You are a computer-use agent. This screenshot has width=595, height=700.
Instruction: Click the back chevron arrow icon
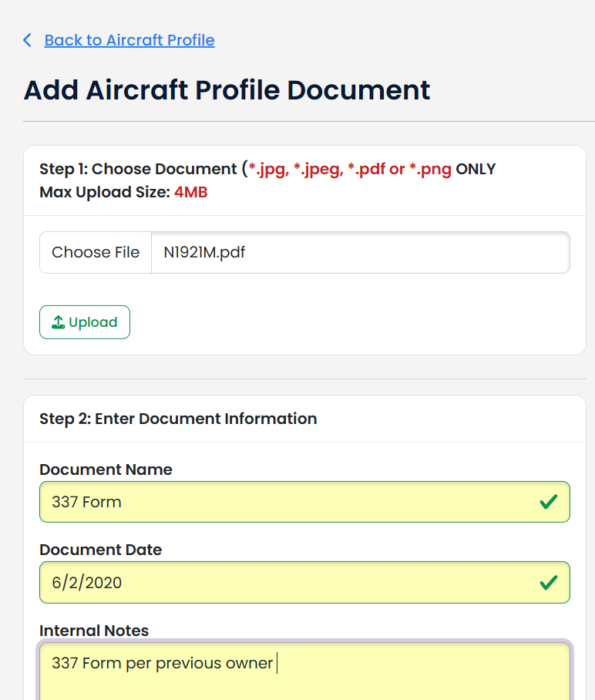point(27,40)
